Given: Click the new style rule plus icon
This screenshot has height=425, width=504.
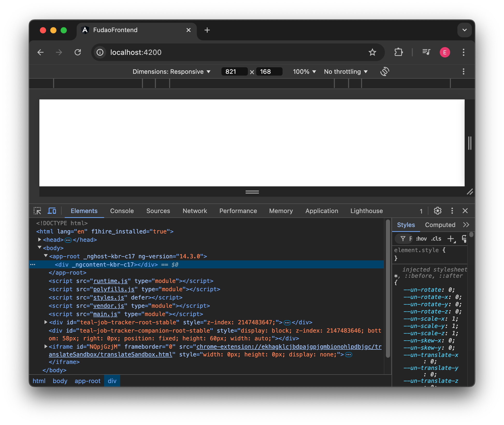Looking at the screenshot, I should [452, 238].
